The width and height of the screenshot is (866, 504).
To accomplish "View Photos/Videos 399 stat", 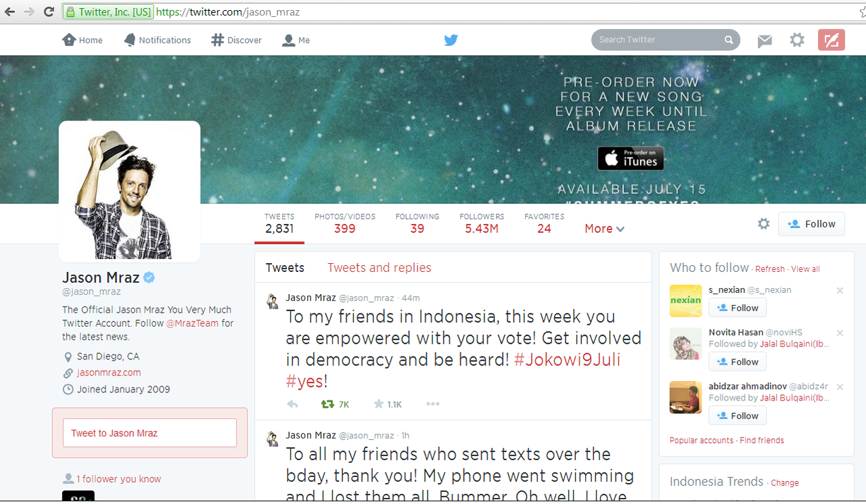I will (344, 224).
